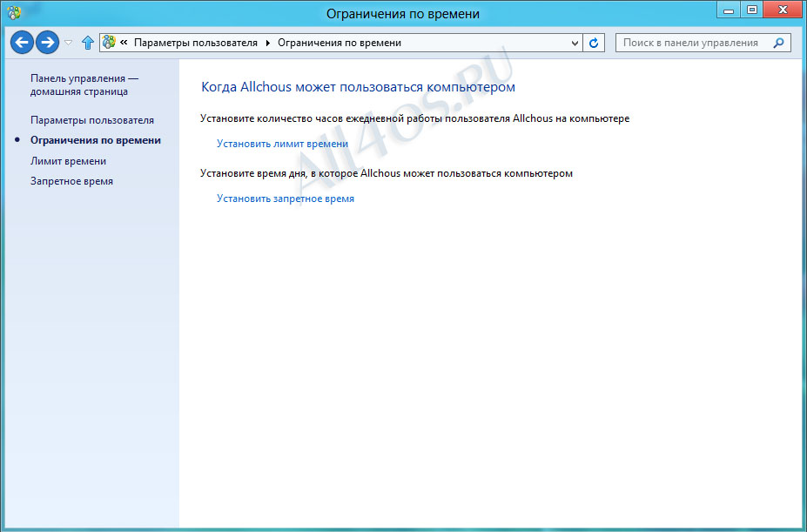Viewport: 807px width, 532px height.
Task: Open 'Параметры пользователя' in the sidebar
Action: click(x=92, y=120)
